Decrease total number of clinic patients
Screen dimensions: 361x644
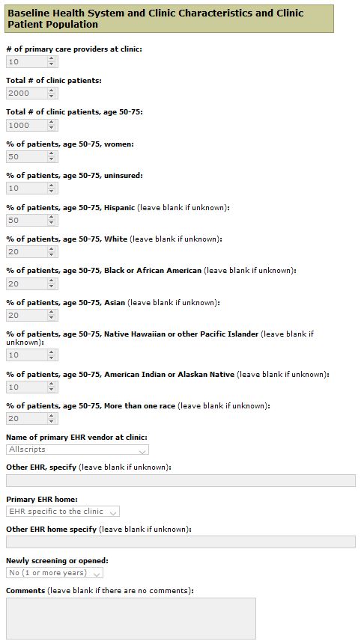tap(52, 96)
